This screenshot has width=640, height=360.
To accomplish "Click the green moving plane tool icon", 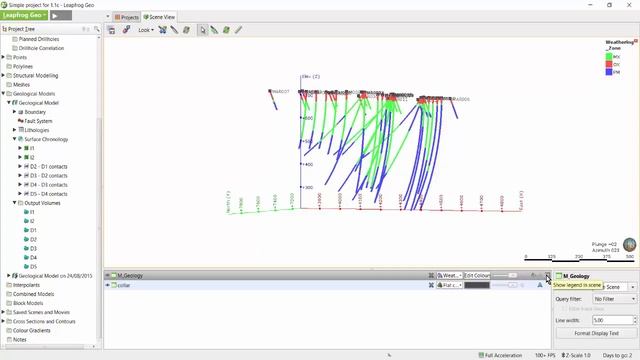I will pyautogui.click(x=226, y=30).
